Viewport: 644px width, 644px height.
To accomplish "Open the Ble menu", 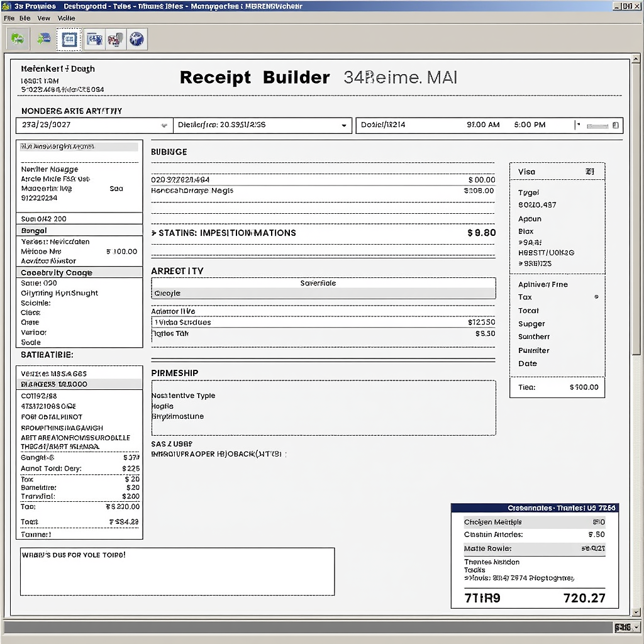I will click(25, 18).
